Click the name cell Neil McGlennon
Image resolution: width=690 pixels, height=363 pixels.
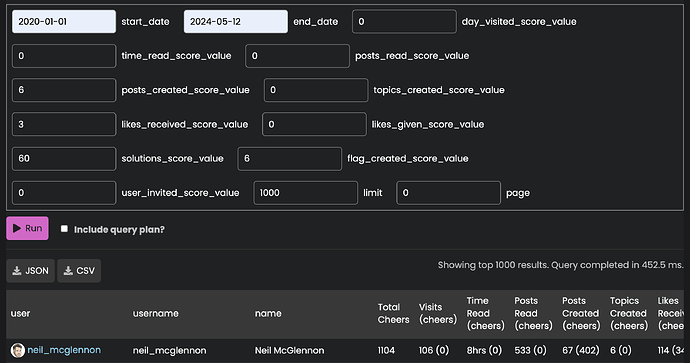point(289,351)
